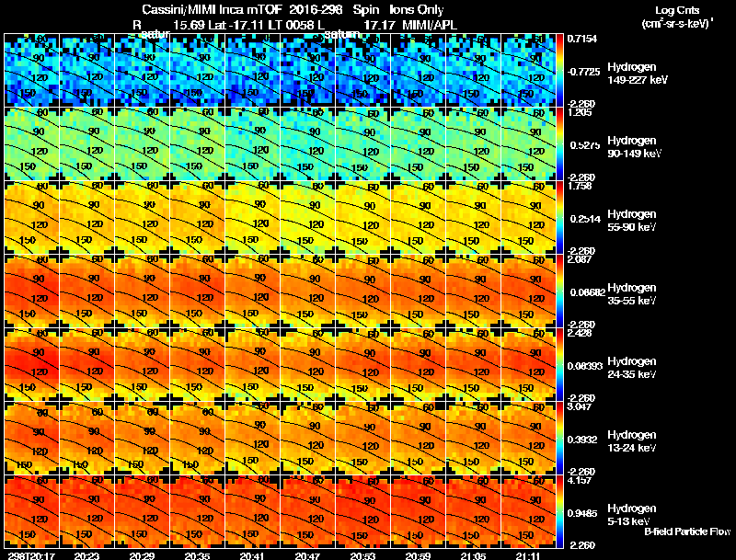Open the 35-55 keV image at 298T20:17
This screenshot has height=560, width=736.
click(31, 291)
